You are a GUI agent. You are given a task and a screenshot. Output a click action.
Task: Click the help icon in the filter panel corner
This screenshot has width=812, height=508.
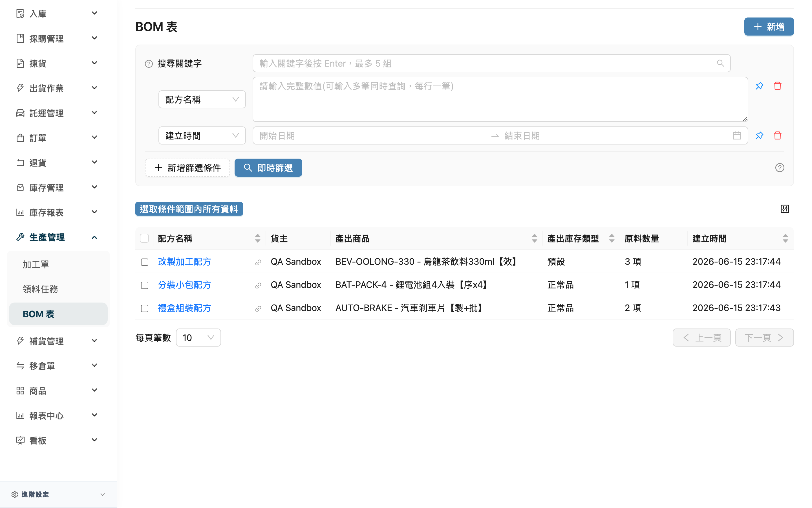coord(780,168)
